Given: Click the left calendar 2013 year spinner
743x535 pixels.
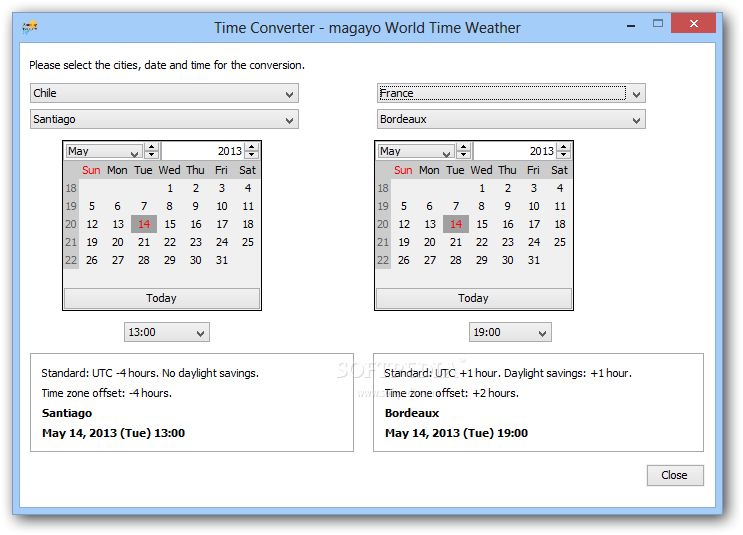Looking at the screenshot, I should click(x=252, y=151).
